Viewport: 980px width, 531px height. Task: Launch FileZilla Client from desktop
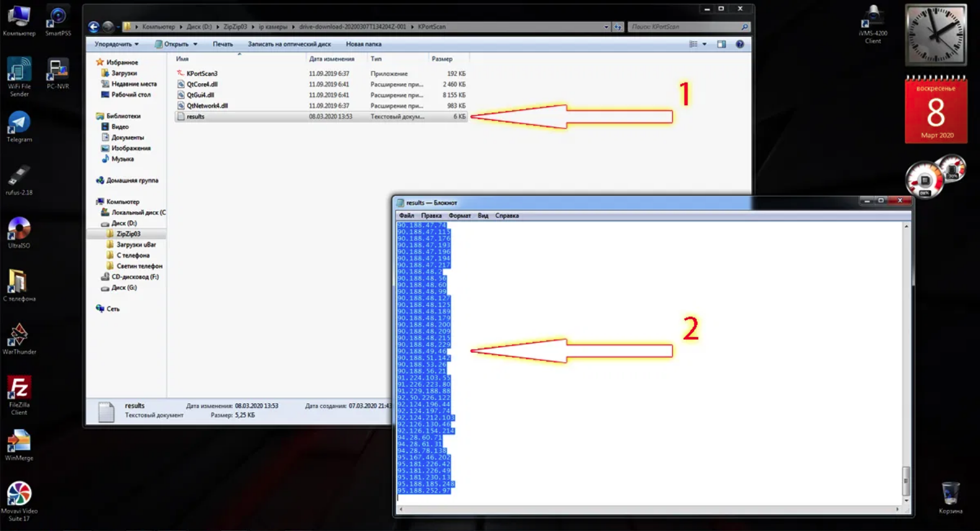pos(19,395)
